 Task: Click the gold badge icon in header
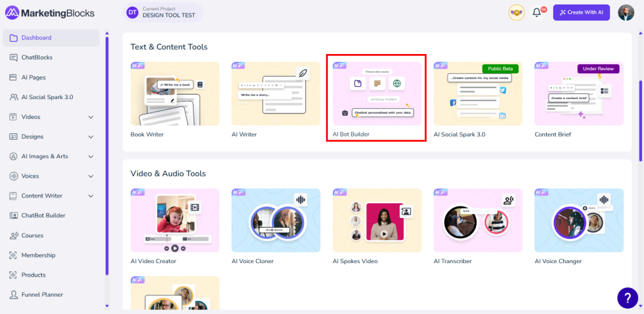516,13
